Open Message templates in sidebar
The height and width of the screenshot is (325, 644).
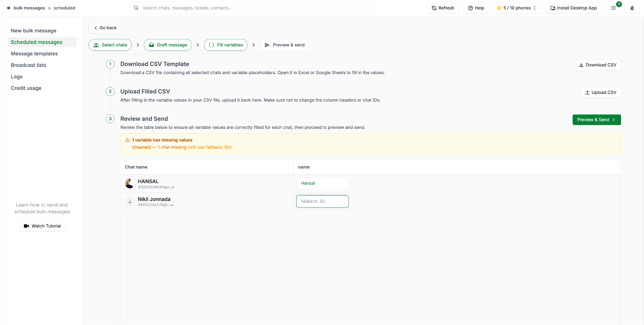[x=34, y=53]
